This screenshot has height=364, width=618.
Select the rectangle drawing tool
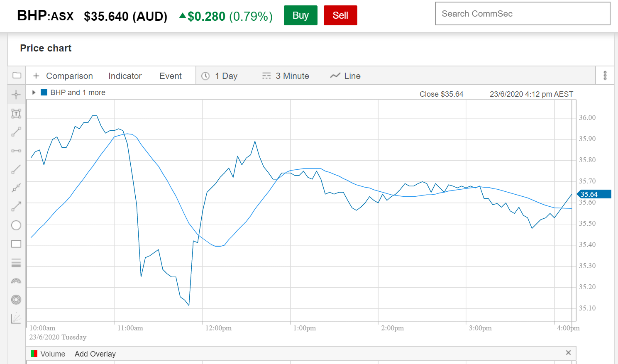click(16, 244)
